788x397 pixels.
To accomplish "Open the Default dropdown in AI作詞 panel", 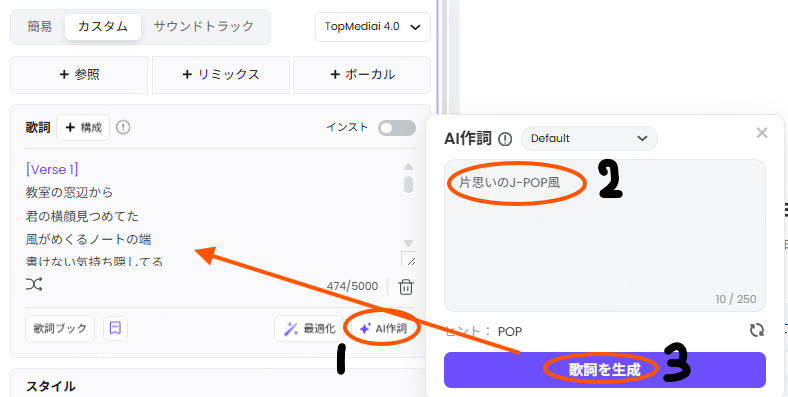I will [x=589, y=138].
